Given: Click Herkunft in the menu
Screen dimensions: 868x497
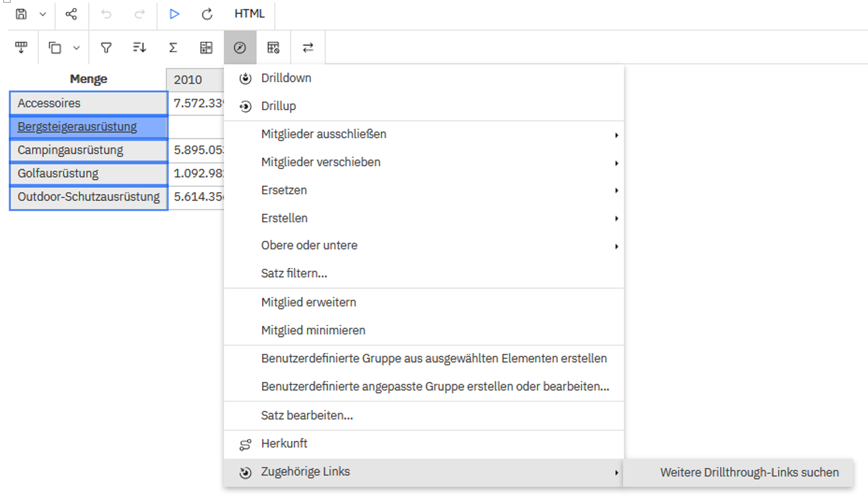Looking at the screenshot, I should (x=284, y=444).
